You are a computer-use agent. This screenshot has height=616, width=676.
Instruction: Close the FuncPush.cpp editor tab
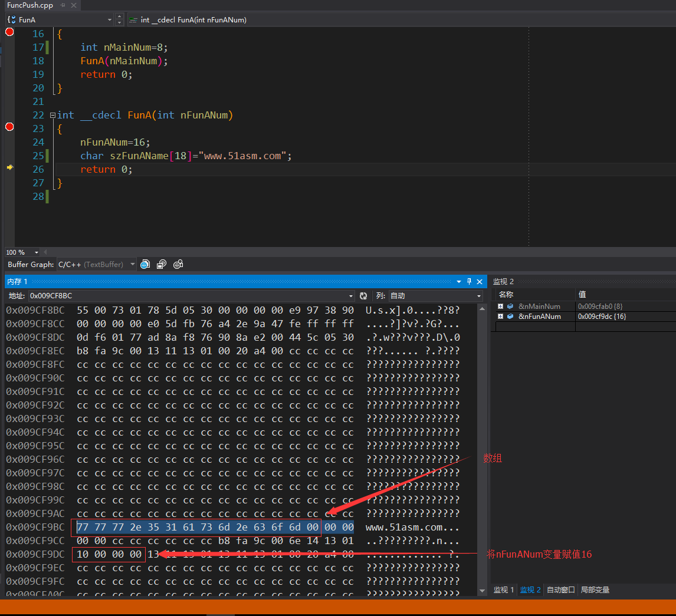pos(74,5)
